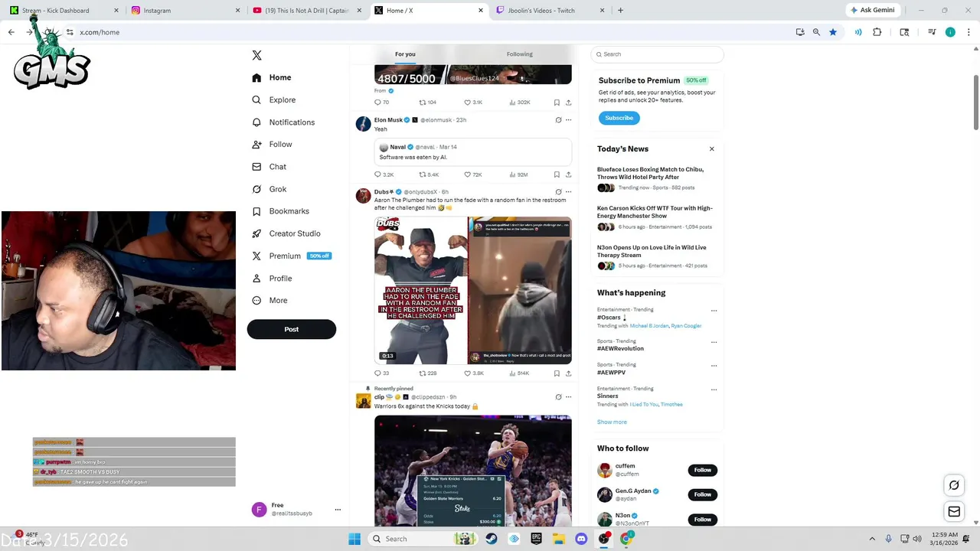Image resolution: width=980 pixels, height=551 pixels.
Task: Click Ask Gemini in Chrome
Action: 872,11
